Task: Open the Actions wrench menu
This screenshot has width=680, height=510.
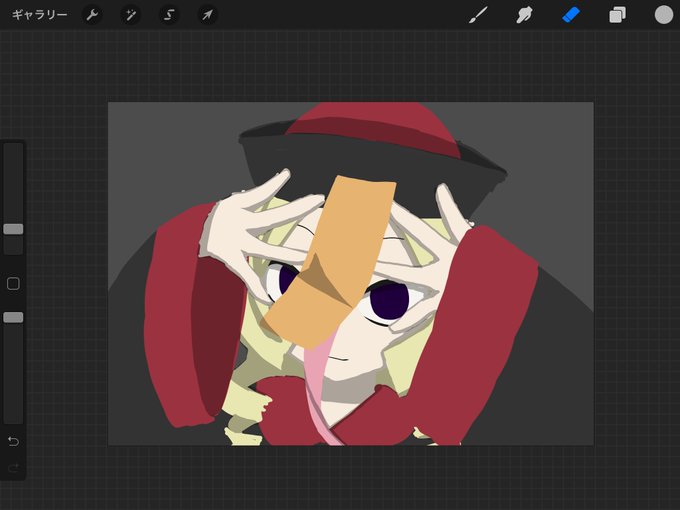Action: (x=92, y=15)
